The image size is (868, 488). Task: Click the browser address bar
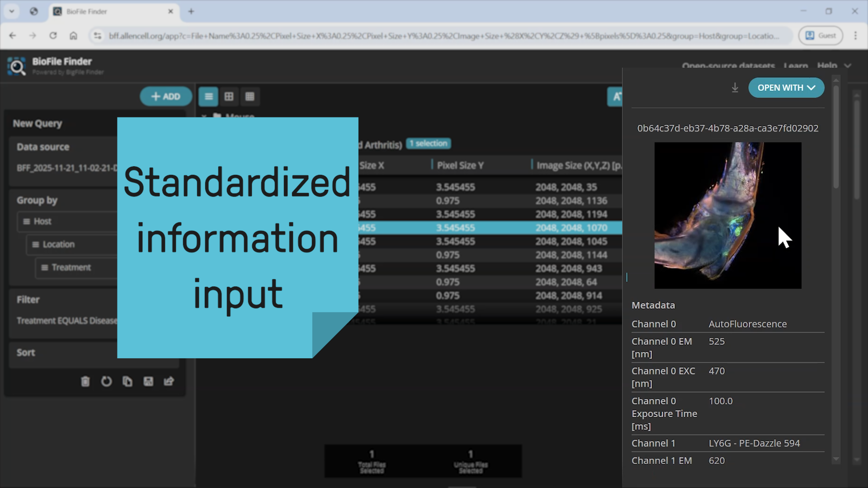coord(443,36)
